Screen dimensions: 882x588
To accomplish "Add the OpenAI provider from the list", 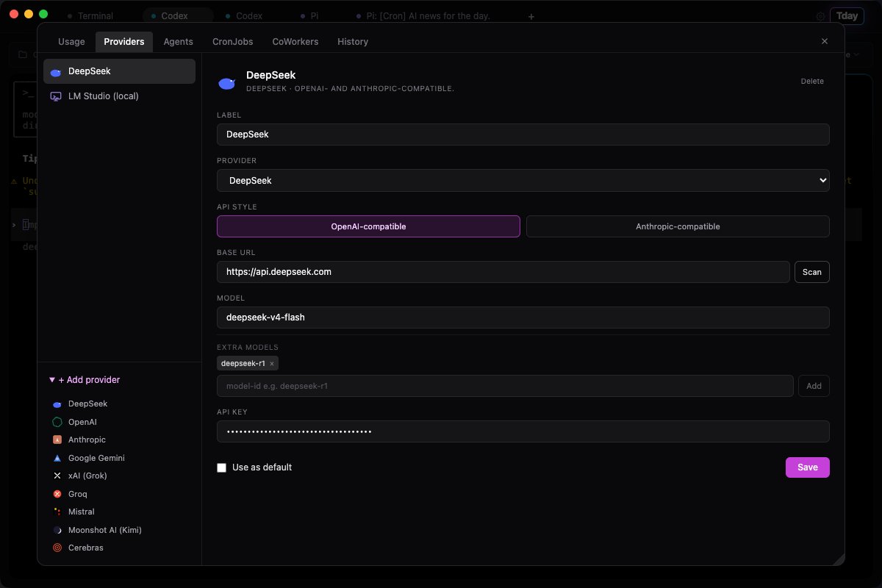I will (82, 422).
